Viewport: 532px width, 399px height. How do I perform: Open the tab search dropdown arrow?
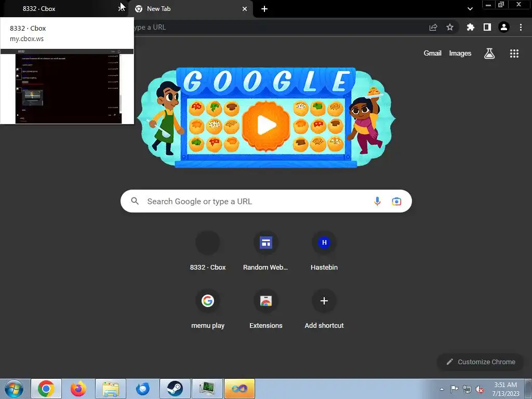pos(470,9)
